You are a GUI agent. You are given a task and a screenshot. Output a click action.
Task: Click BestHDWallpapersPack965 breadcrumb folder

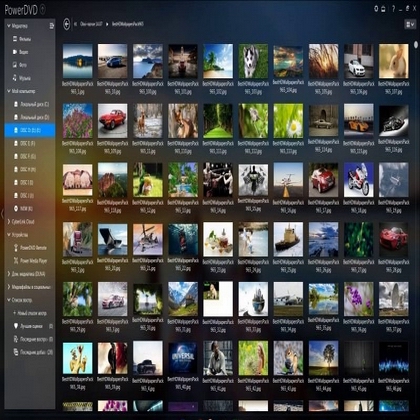128,24
